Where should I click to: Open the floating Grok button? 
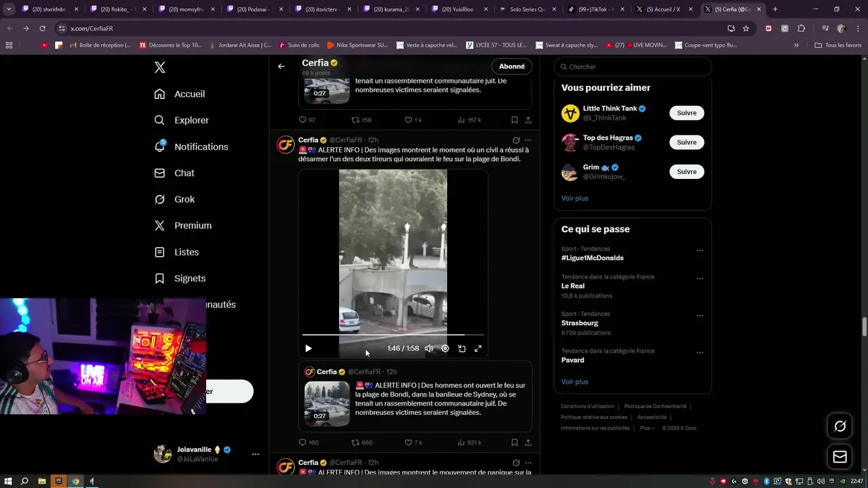[x=840, y=426]
